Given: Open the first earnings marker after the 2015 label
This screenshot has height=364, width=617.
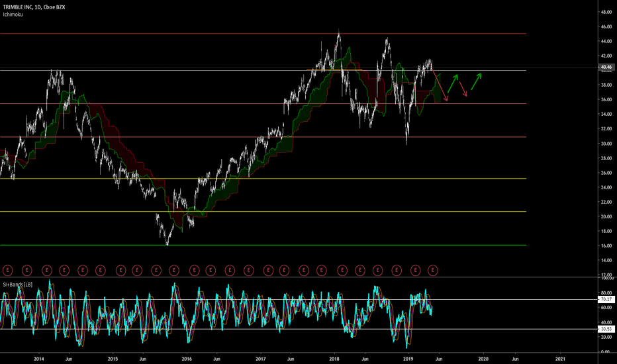Looking at the screenshot, I should point(120,270).
